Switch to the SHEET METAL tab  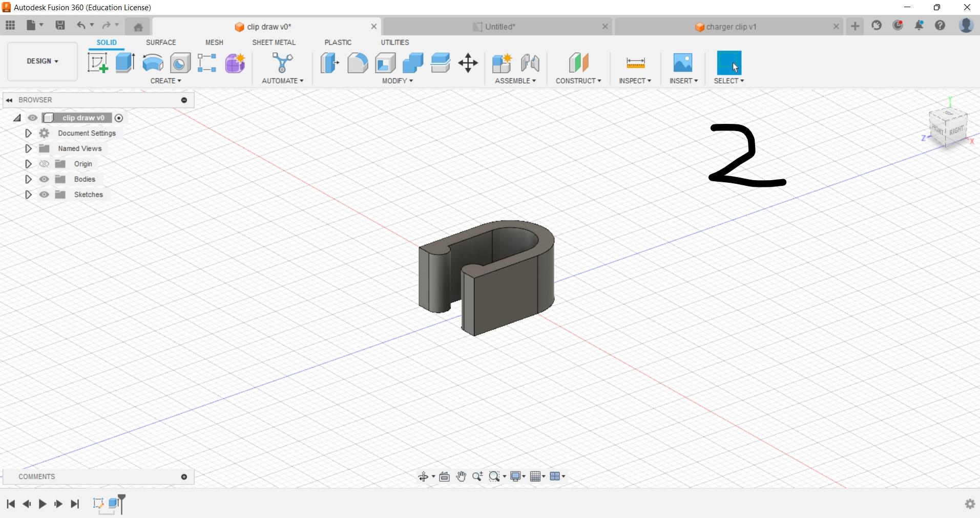pos(274,42)
